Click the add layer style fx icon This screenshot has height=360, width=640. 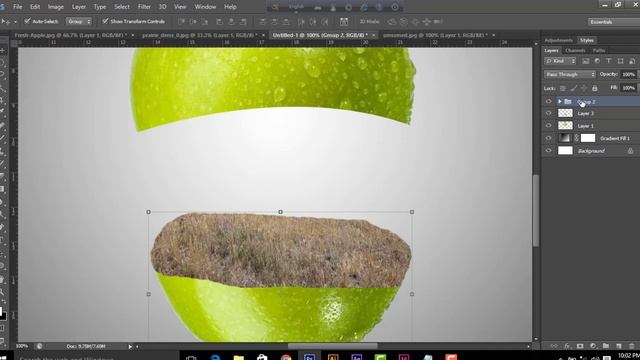[x=567, y=346]
